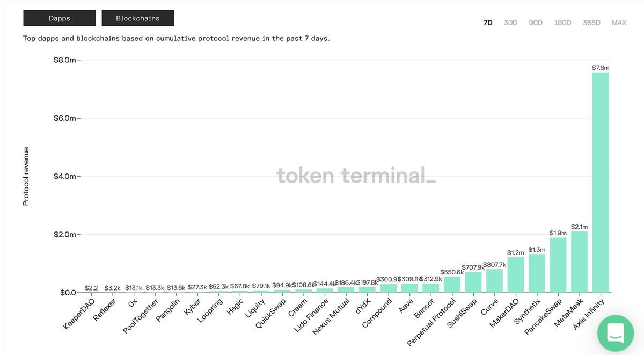Click the token terminal watermark

[356, 176]
